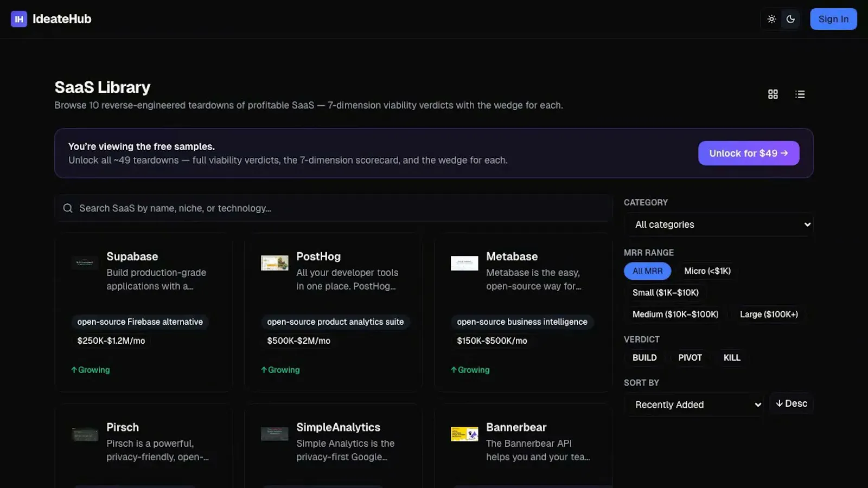Open the Recently Added sort dropdown
This screenshot has width=868, height=488.
click(694, 404)
